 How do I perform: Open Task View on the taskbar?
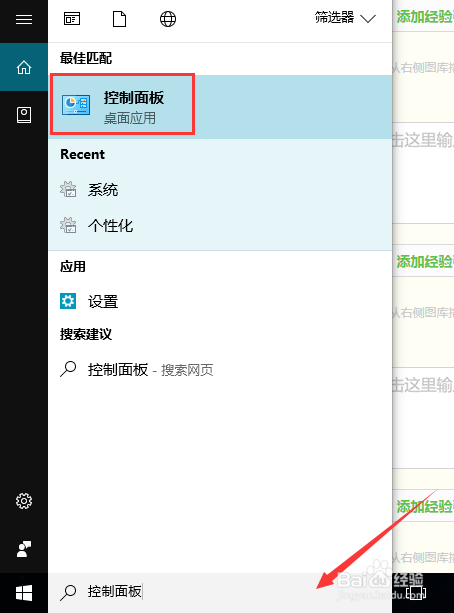pyautogui.click(x=416, y=592)
